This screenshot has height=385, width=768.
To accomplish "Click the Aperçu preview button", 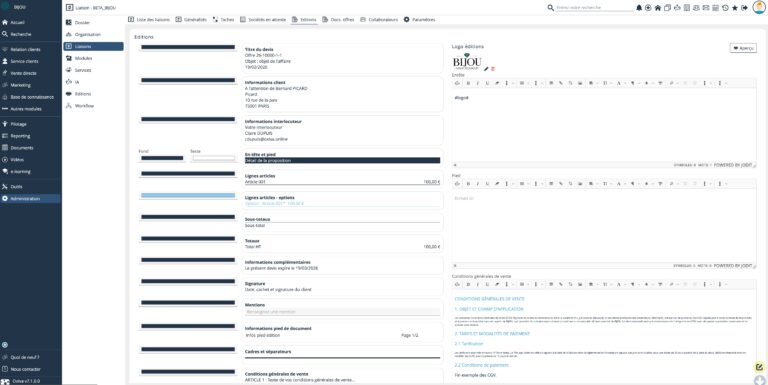I will click(x=743, y=48).
